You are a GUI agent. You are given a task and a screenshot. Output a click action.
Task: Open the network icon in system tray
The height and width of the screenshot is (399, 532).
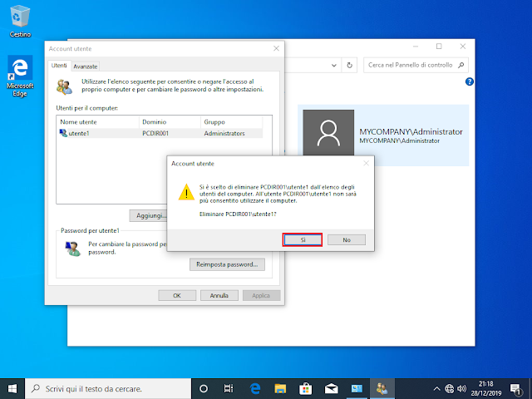pos(449,389)
